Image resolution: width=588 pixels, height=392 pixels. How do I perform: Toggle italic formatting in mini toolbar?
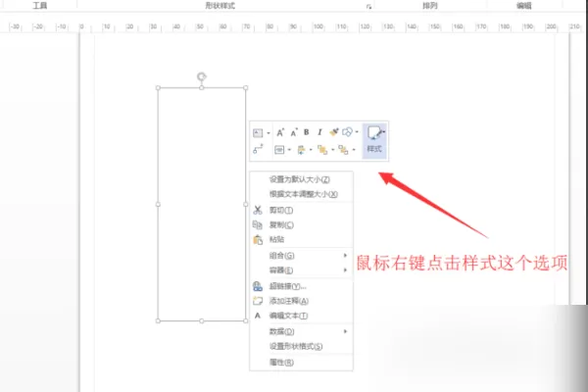coord(319,132)
